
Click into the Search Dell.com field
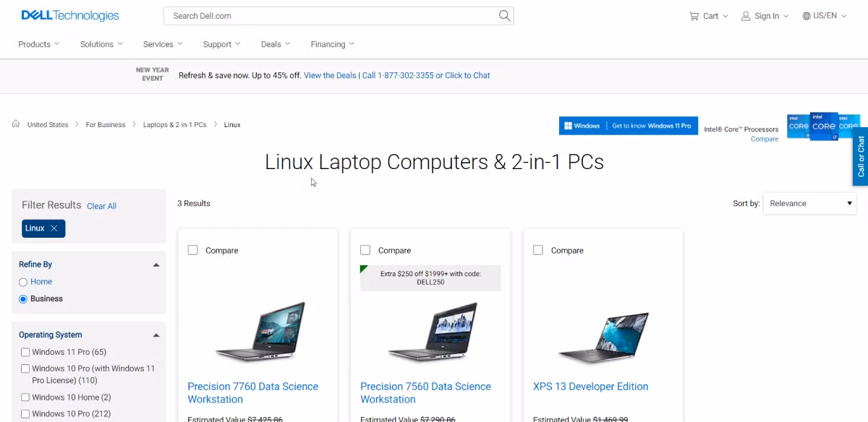point(331,16)
